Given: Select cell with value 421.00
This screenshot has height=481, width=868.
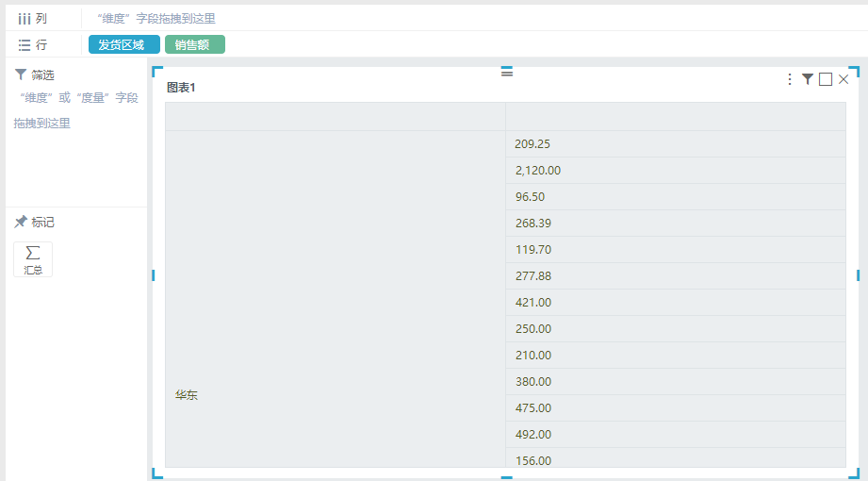Looking at the screenshot, I should pyautogui.click(x=676, y=303).
